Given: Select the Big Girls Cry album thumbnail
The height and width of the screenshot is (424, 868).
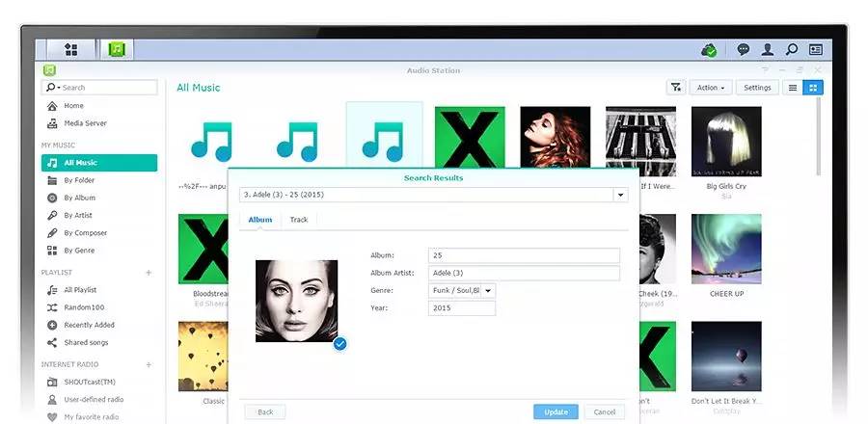Looking at the screenshot, I should [x=726, y=142].
